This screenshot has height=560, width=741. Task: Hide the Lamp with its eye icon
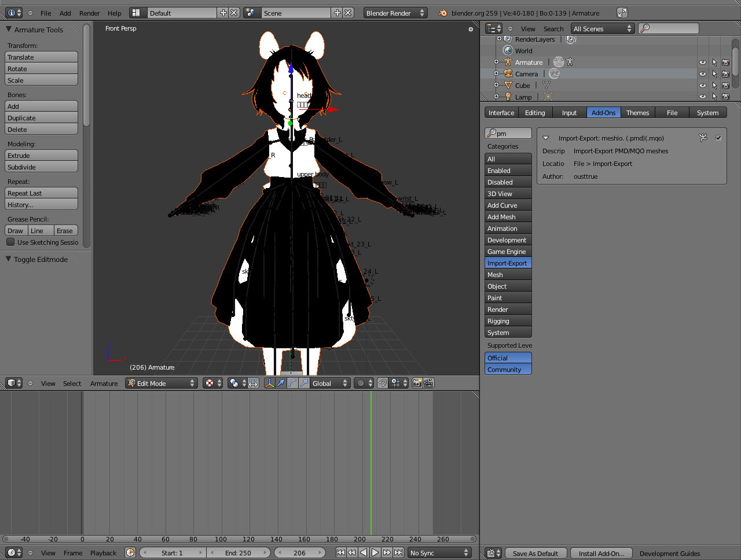(x=703, y=97)
